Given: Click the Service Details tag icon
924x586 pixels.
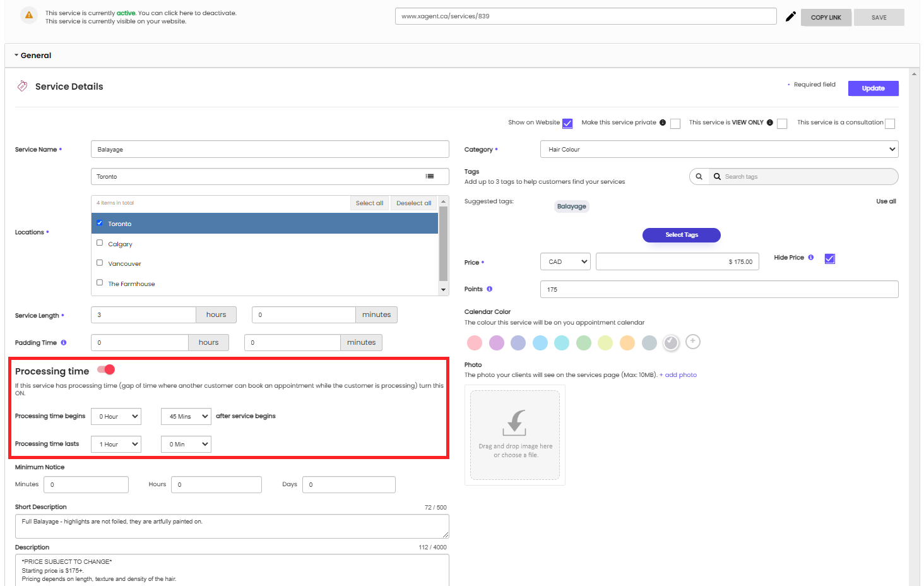Looking at the screenshot, I should (22, 86).
